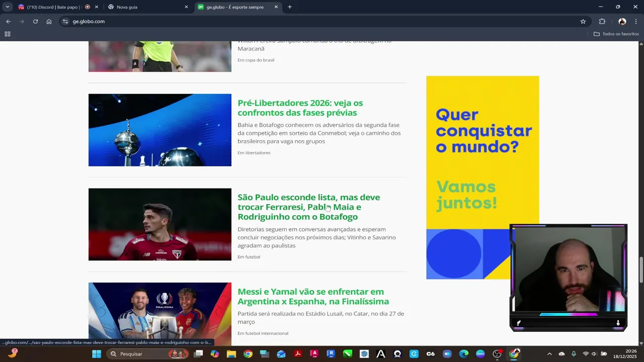Open Microsoft Edge from the taskbar
The image size is (644, 362).
point(464,354)
